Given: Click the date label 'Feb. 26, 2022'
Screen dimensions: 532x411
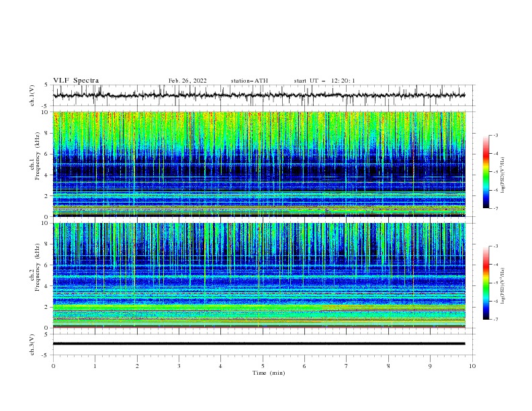Looking at the screenshot, I should pos(187,81).
